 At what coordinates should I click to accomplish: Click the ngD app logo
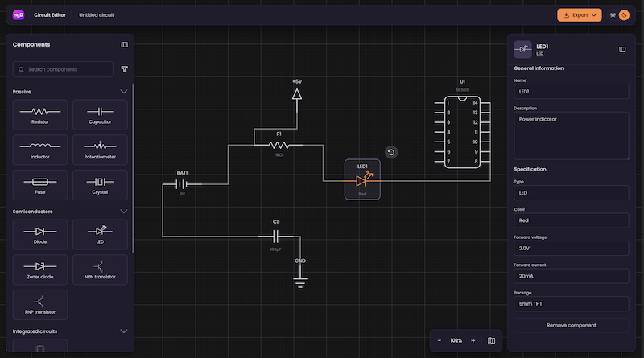19,15
